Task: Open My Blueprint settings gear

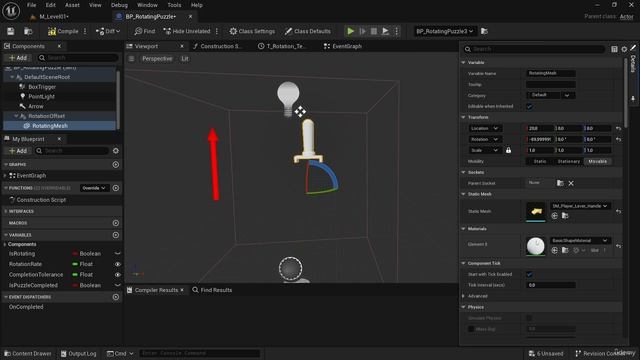Action: [x=116, y=151]
